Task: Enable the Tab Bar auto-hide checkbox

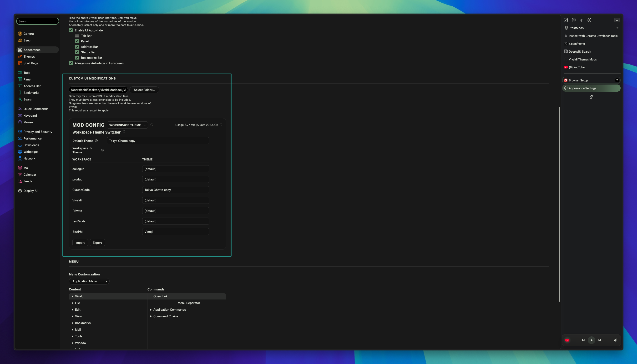Action: point(77,36)
